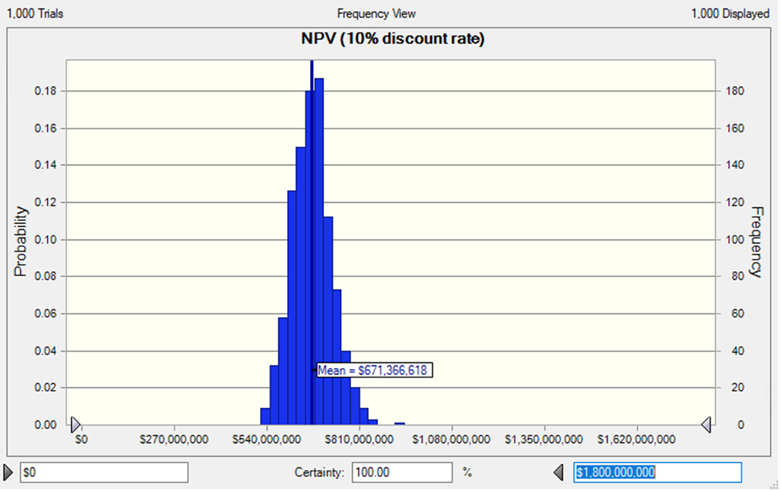Click the Mean = $671,366,618 label

point(375,370)
